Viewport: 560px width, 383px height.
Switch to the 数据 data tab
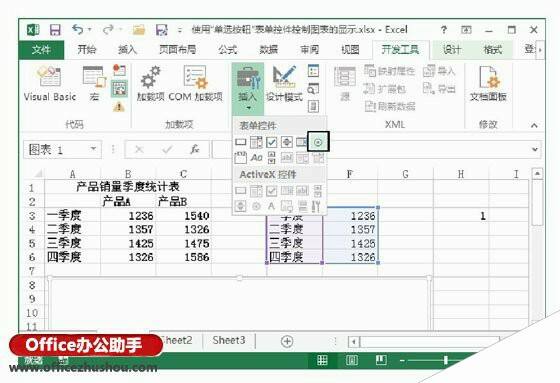[268, 49]
